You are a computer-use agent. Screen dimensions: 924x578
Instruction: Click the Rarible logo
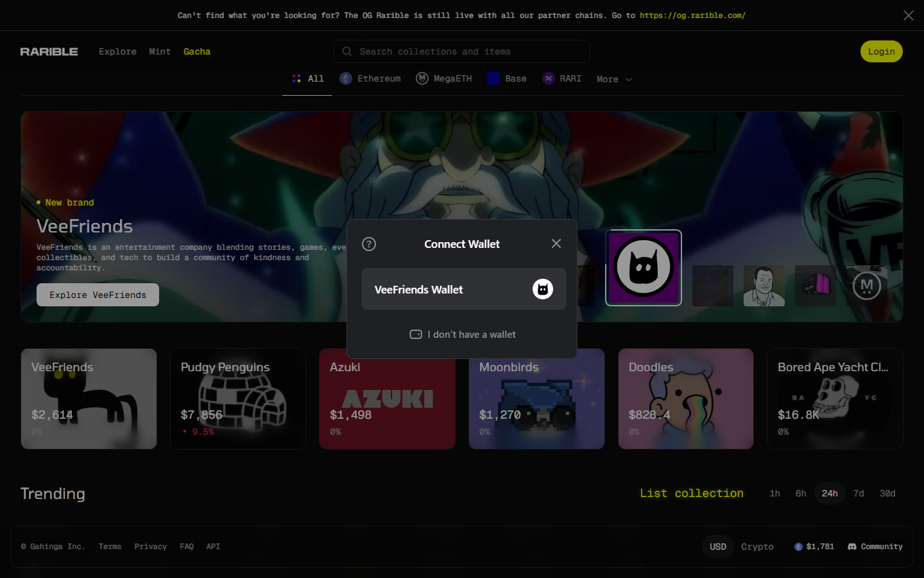pos(49,51)
